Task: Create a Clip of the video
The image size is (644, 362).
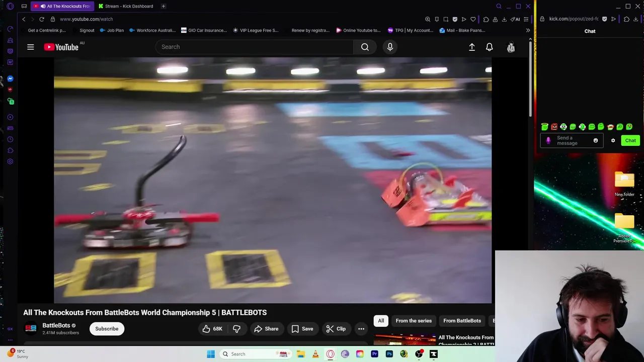Action: [x=336, y=329]
